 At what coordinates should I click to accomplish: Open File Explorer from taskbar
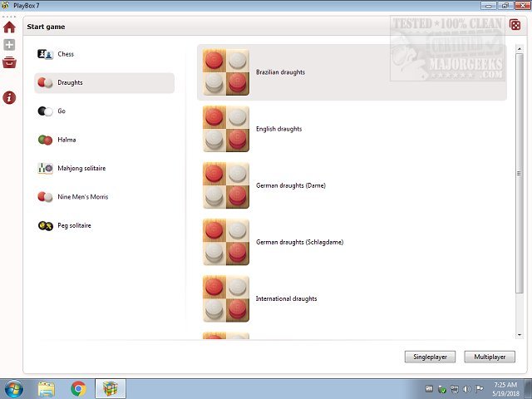click(x=47, y=389)
